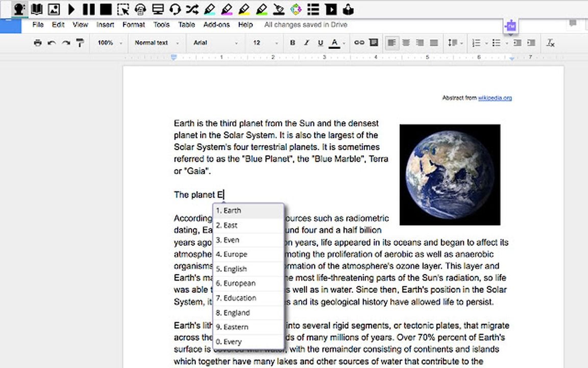This screenshot has height=368, width=588.
Task: Open the line spacing dropdown
Action: click(454, 43)
